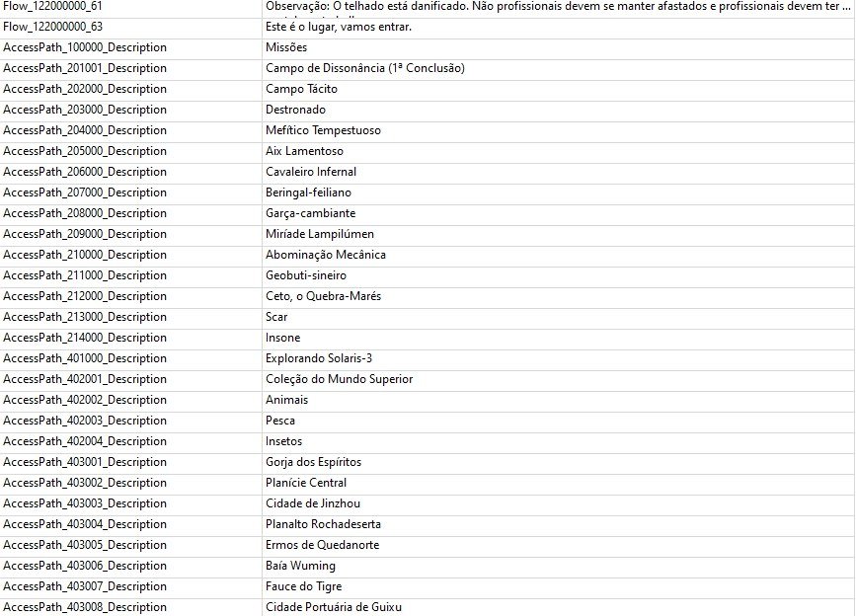Click the 'Campo Tácito' value
The height and width of the screenshot is (616, 856).
pyautogui.click(x=558, y=90)
